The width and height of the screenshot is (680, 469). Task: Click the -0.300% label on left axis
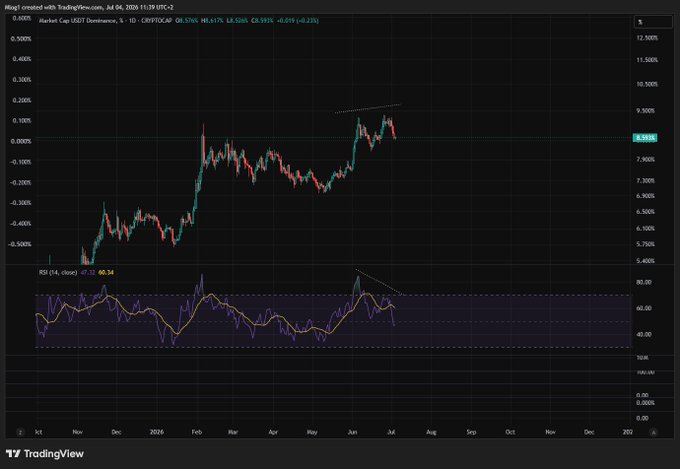[20, 203]
